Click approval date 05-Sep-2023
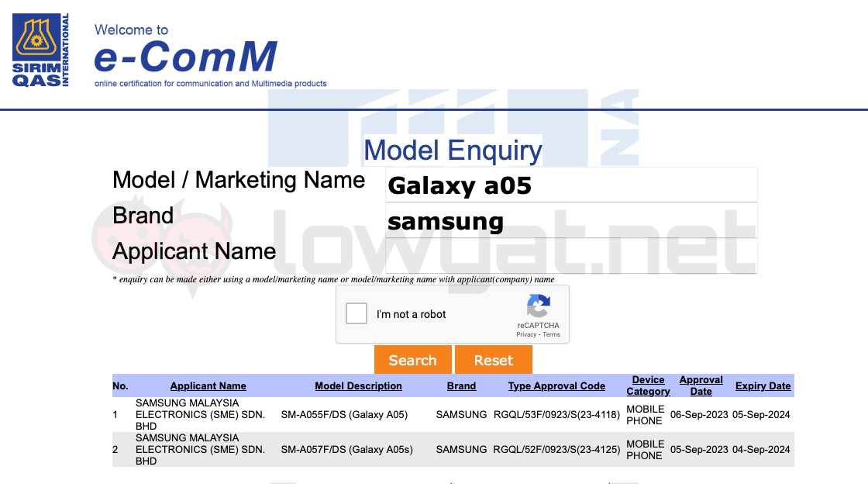The height and width of the screenshot is (484, 868). pos(699,450)
